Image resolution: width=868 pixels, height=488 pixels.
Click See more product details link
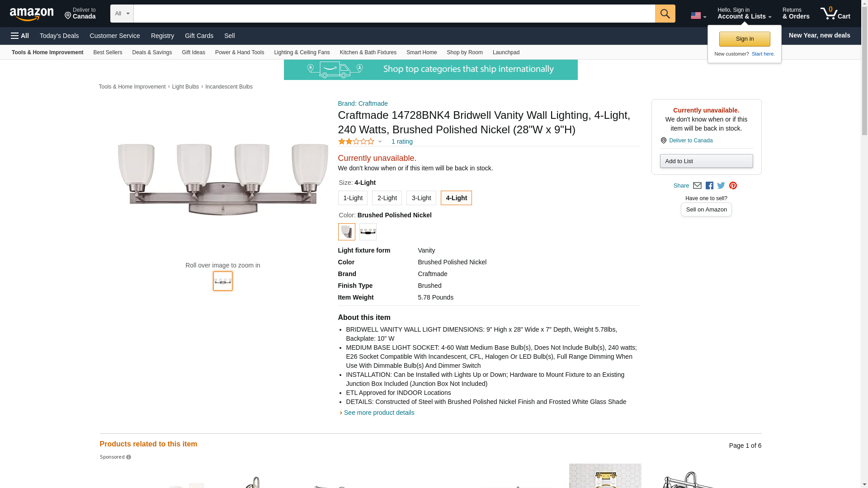coord(379,413)
